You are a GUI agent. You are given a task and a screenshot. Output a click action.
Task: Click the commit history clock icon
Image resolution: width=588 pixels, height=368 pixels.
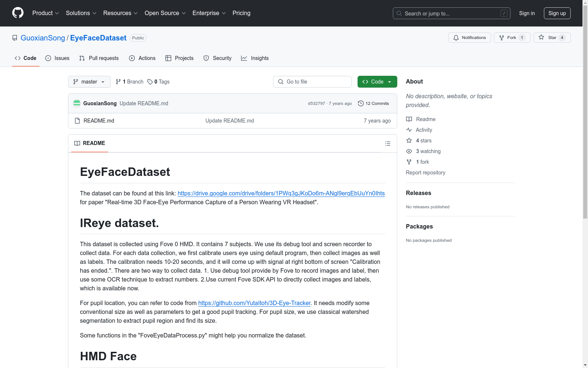coord(361,103)
